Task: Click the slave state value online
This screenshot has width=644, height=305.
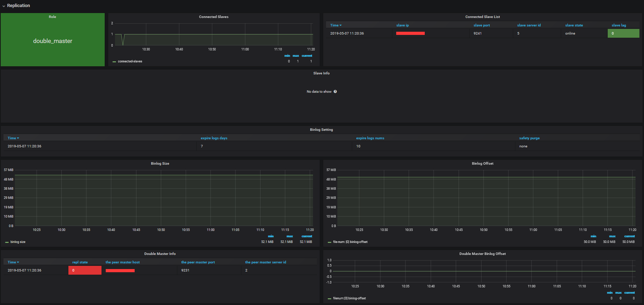Action: tap(570, 33)
